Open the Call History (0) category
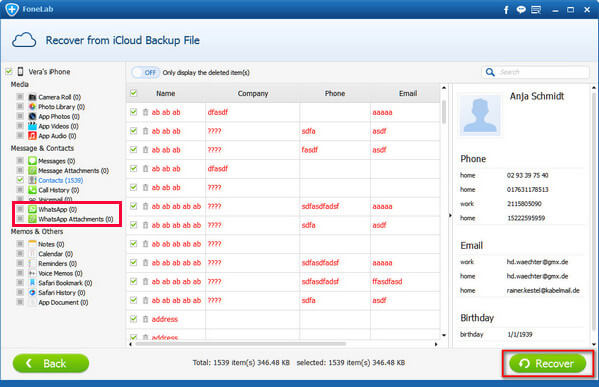Screen dimensions: 599x387 (59, 190)
